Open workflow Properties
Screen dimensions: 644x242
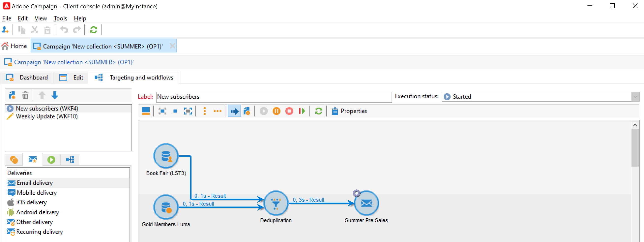coord(349,111)
